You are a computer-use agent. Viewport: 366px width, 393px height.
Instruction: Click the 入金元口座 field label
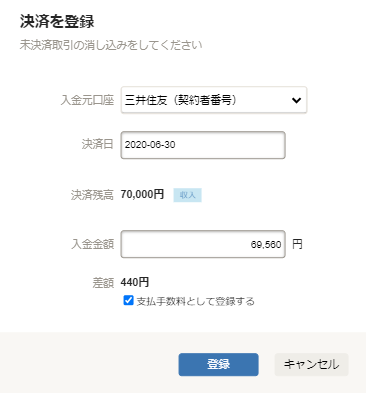(87, 100)
